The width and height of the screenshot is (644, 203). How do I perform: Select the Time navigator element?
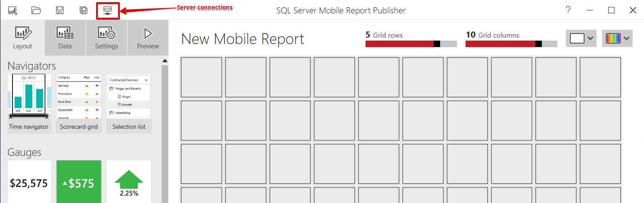pyautogui.click(x=29, y=103)
